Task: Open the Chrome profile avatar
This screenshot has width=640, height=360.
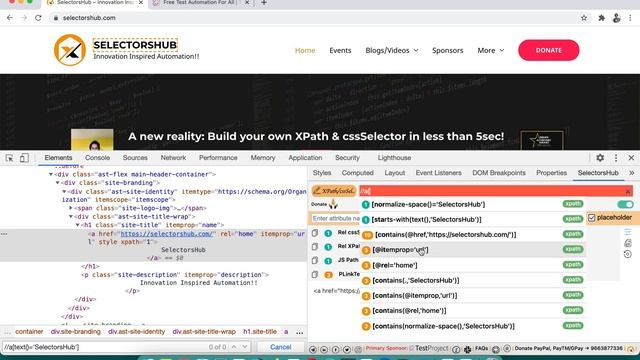Action: pyautogui.click(x=616, y=18)
